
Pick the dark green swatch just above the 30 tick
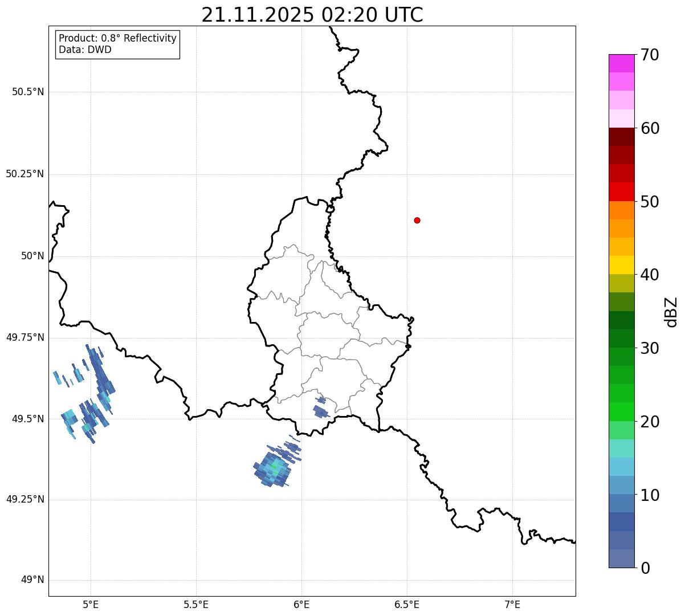click(x=621, y=338)
